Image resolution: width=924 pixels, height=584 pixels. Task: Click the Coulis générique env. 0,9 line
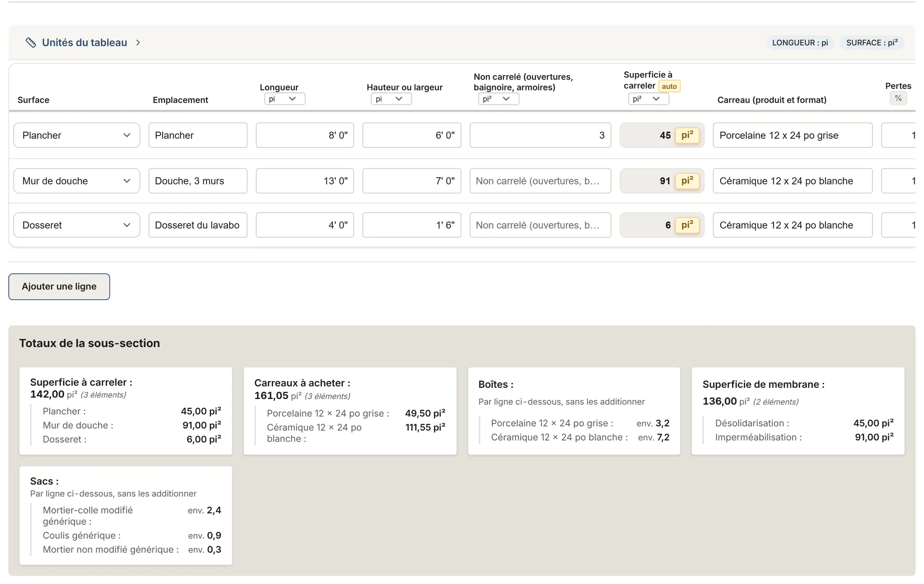[x=132, y=535]
